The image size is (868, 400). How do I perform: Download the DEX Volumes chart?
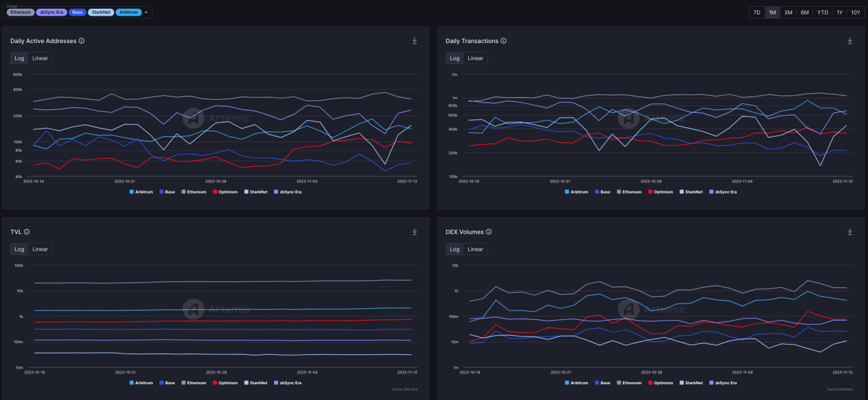pos(850,232)
